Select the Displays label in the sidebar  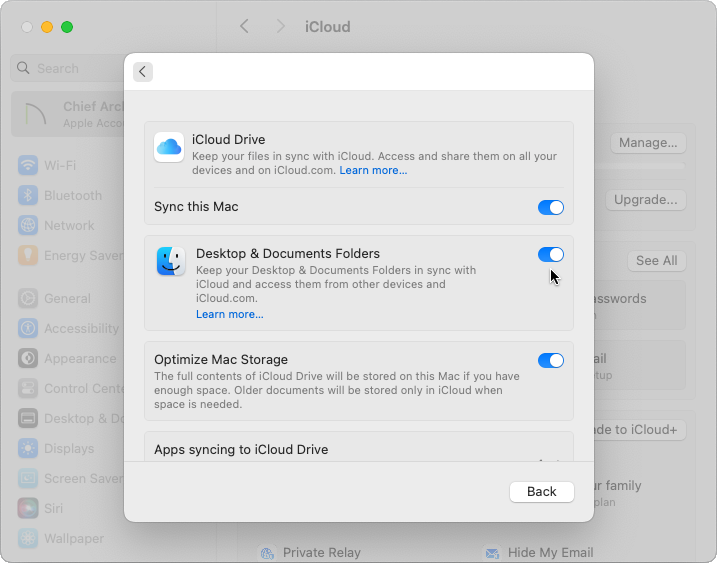(x=69, y=448)
